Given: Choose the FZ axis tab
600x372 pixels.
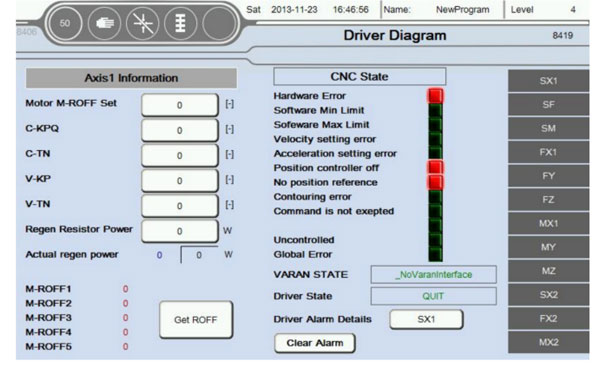Looking at the screenshot, I should [x=548, y=199].
